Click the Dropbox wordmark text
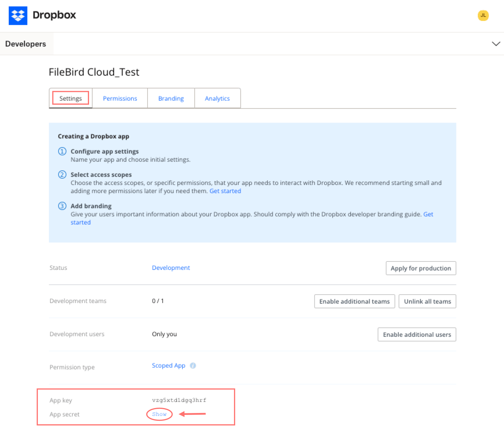 click(54, 15)
